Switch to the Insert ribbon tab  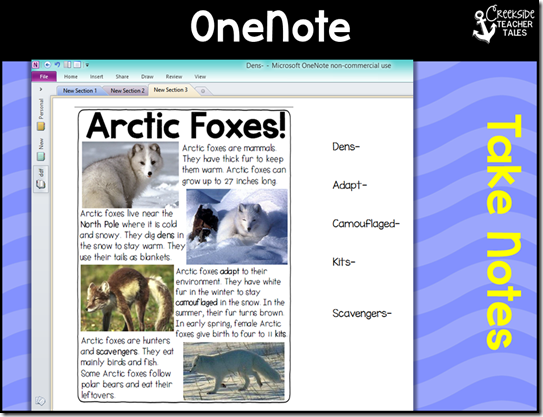tap(97, 77)
